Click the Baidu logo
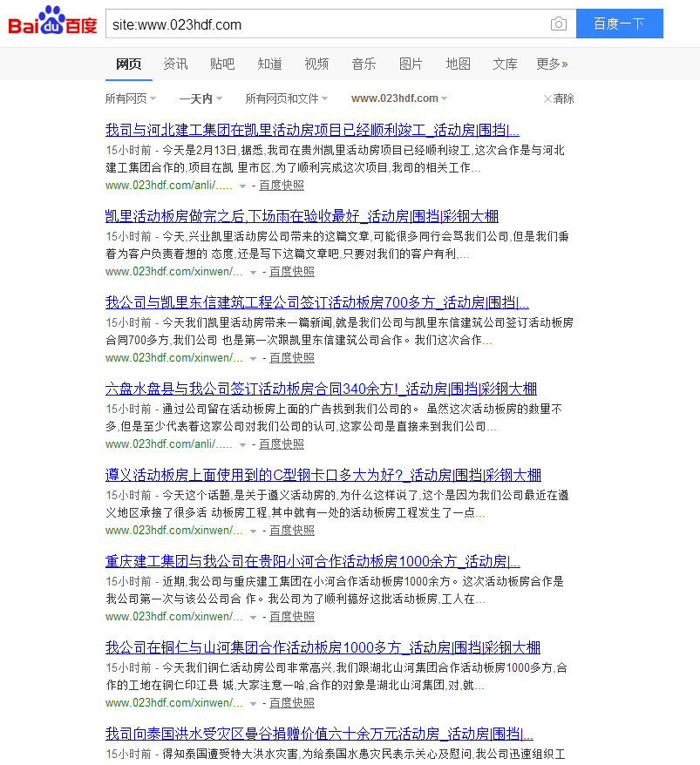The width and height of the screenshot is (700, 765). pyautogui.click(x=52, y=22)
